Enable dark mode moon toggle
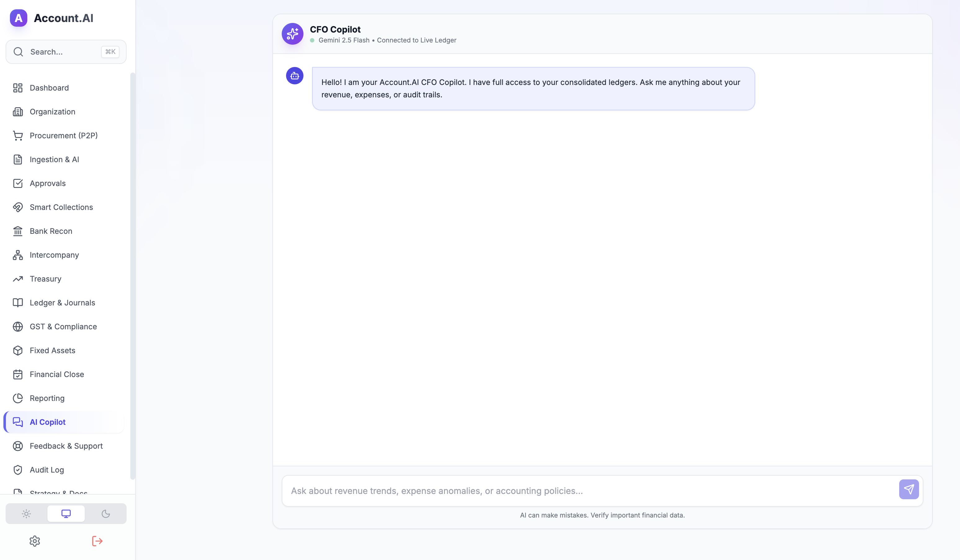Image resolution: width=960 pixels, height=560 pixels. point(105,513)
